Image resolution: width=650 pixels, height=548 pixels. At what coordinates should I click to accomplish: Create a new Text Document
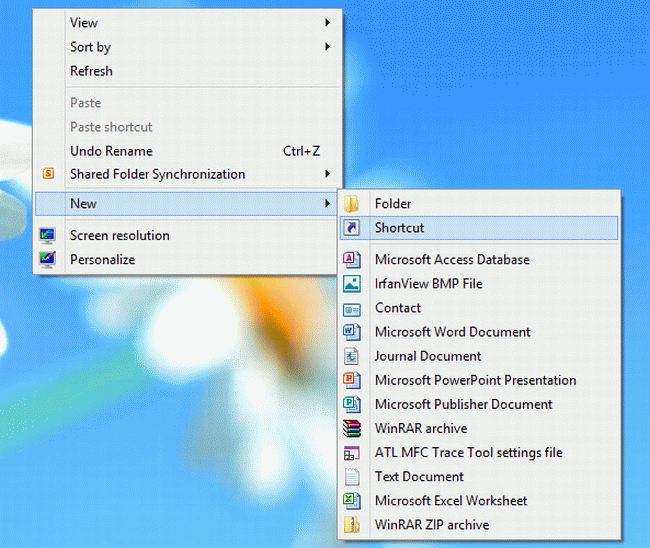[479, 476]
